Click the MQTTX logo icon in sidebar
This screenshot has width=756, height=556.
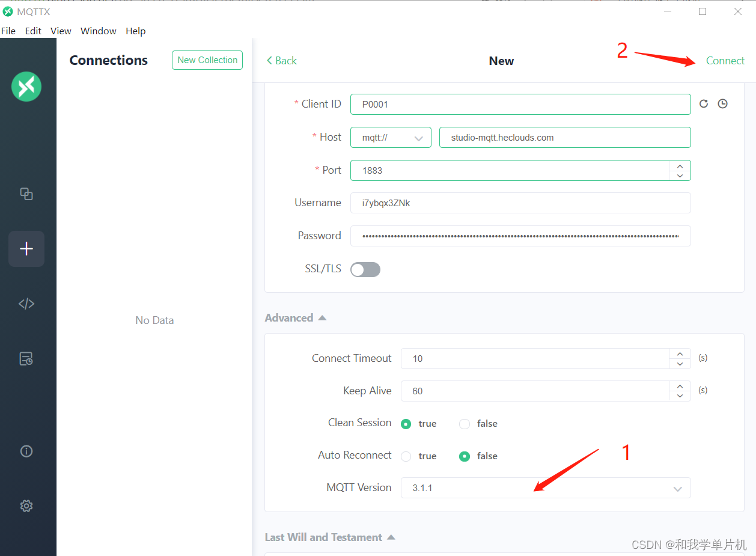tap(26, 87)
